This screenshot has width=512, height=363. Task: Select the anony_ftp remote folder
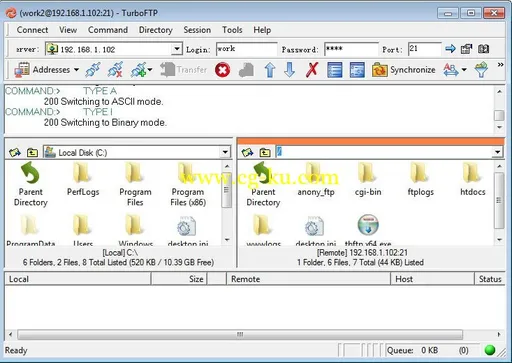(x=315, y=179)
